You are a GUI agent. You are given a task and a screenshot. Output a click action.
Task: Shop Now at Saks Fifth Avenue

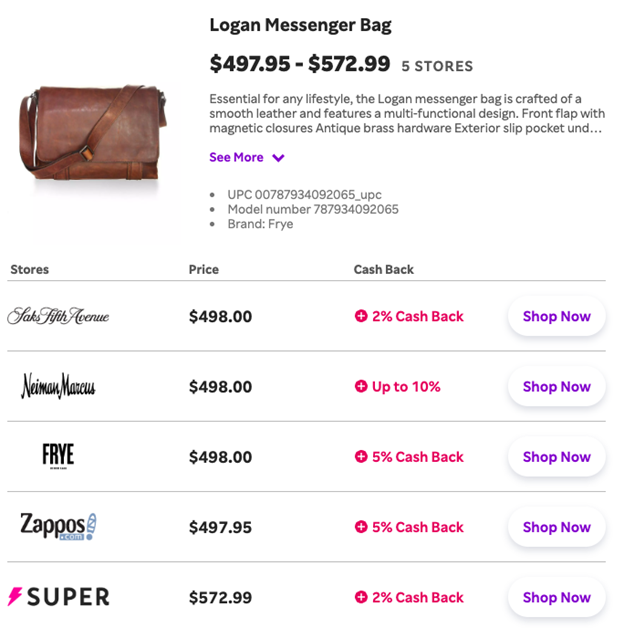(557, 316)
